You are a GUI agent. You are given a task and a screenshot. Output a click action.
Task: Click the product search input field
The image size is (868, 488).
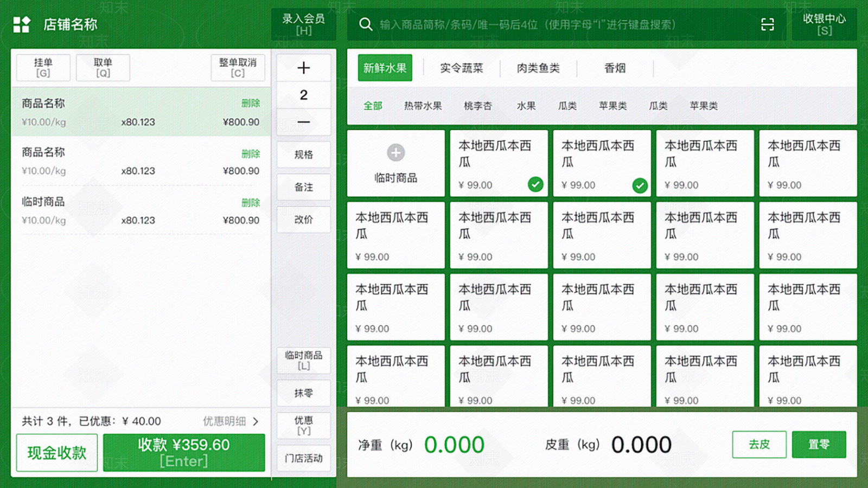coord(542,24)
